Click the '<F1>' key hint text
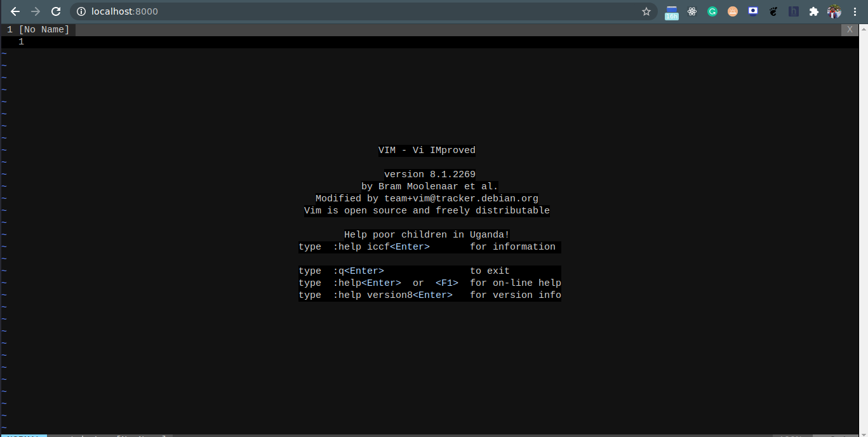Image resolution: width=868 pixels, height=437 pixels. pyautogui.click(x=447, y=283)
